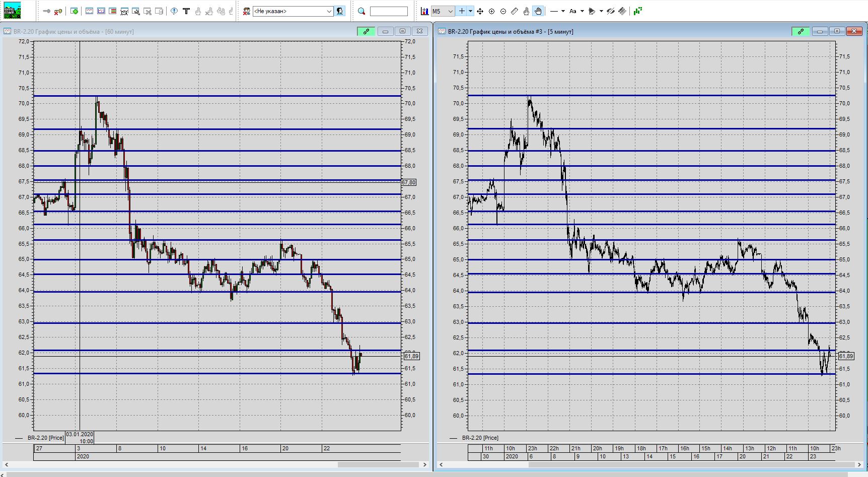
Task: Click the QUIK train logo icon
Action: 12,11
